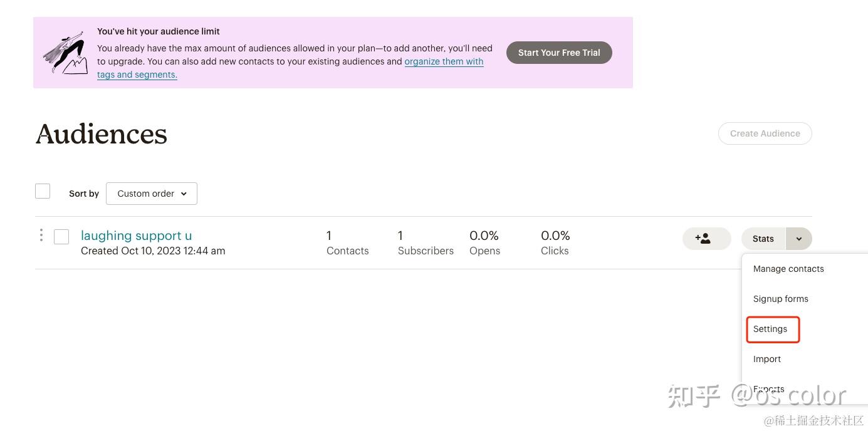The width and height of the screenshot is (868, 431).
Task: Click the superhero illustration in the banner
Action: [x=65, y=53]
